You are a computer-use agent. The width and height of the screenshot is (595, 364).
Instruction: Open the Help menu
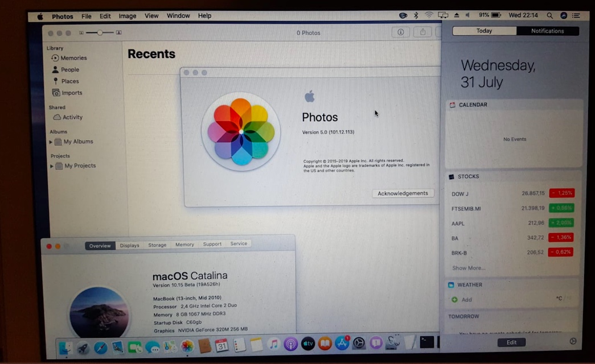pos(204,15)
